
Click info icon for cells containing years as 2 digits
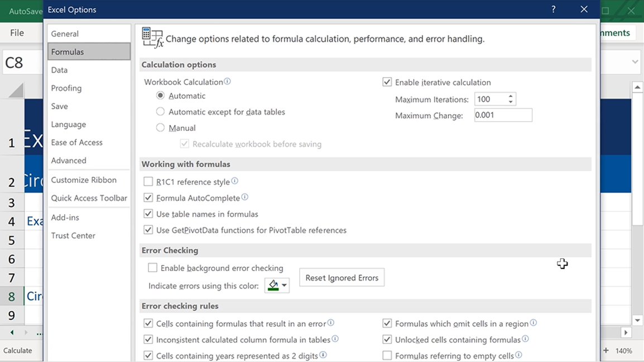click(x=323, y=355)
